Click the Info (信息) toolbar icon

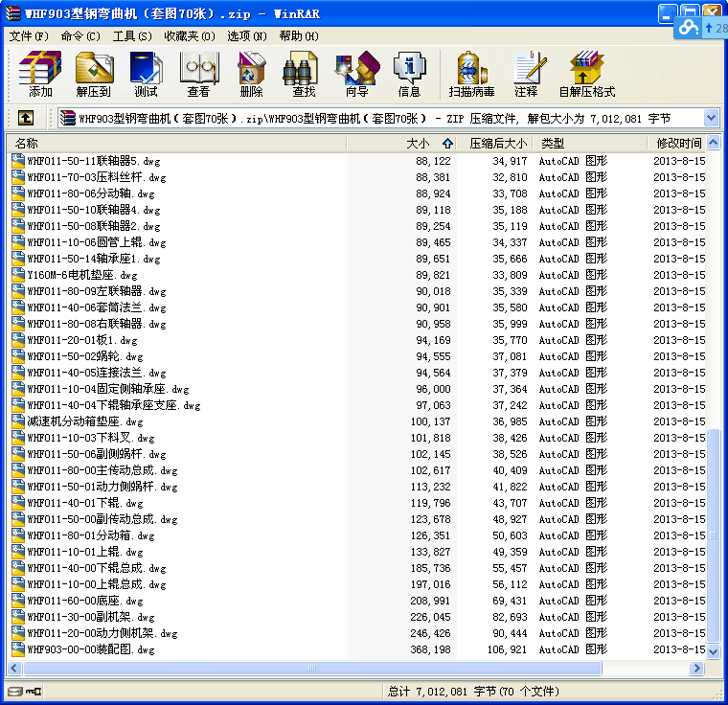(409, 74)
